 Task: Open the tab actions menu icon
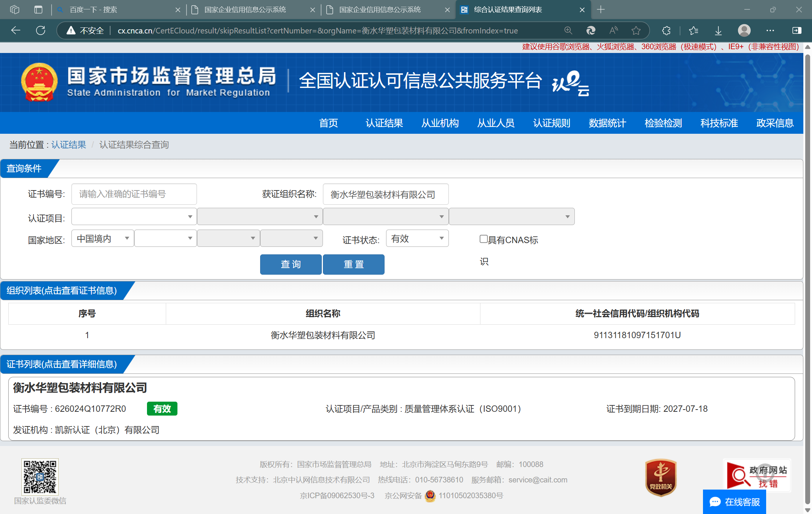38,9
